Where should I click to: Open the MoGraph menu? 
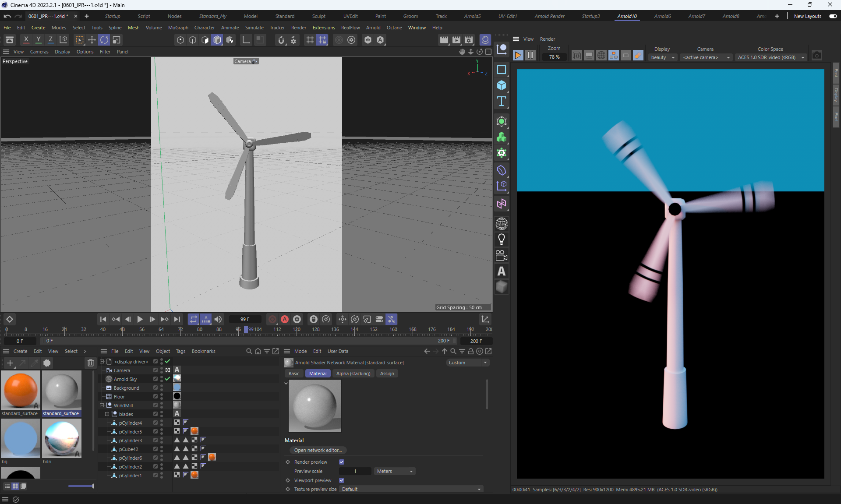click(178, 28)
